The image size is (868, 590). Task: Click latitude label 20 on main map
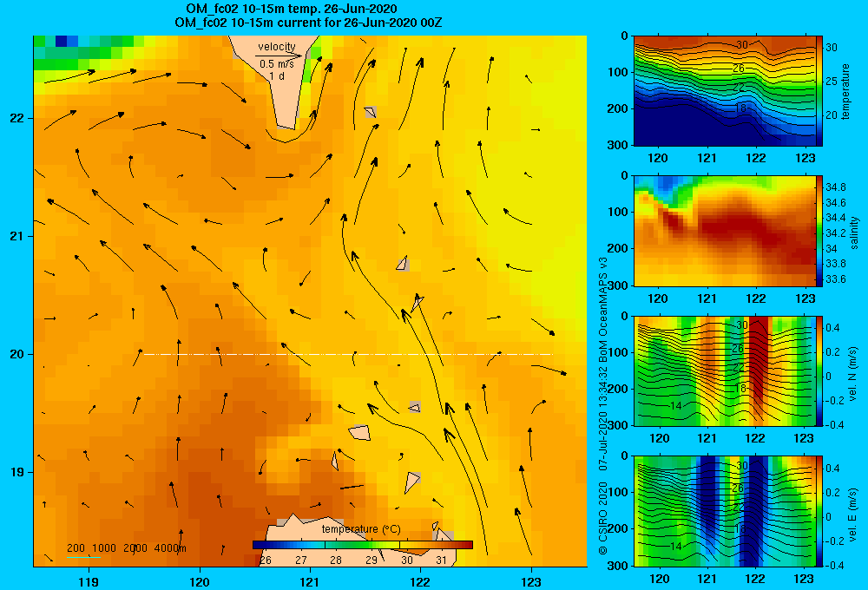[x=17, y=354]
